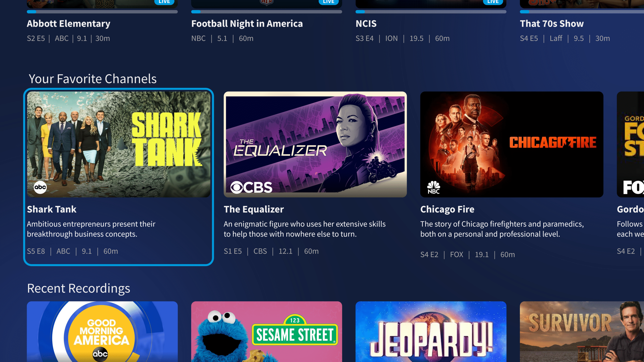Image resolution: width=644 pixels, height=362 pixels.
Task: Click the FOX logo on the Gordon card
Action: 633,187
